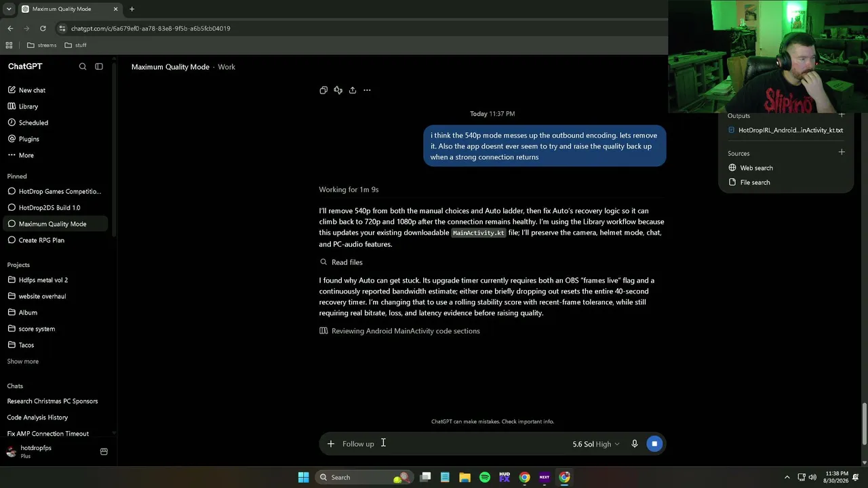Click the share upload icon above conversation

pyautogui.click(x=353, y=90)
